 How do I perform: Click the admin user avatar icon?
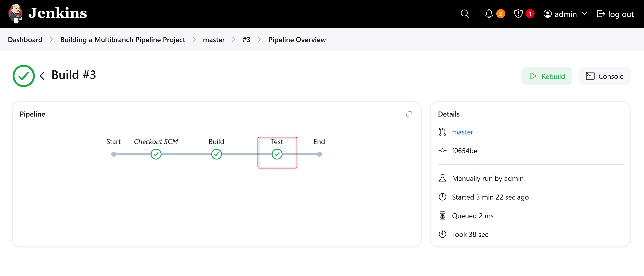coord(547,14)
